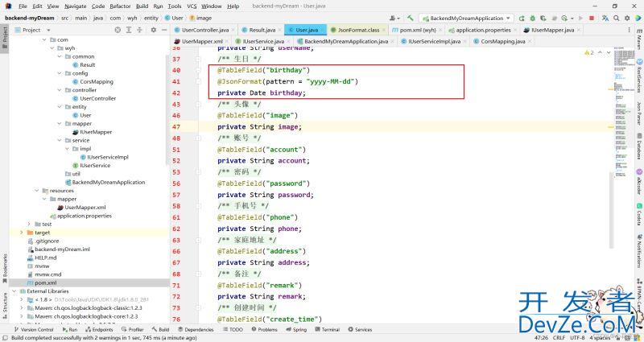Collapse the resources folder
The width and height of the screenshot is (644, 342).
(x=36, y=191)
